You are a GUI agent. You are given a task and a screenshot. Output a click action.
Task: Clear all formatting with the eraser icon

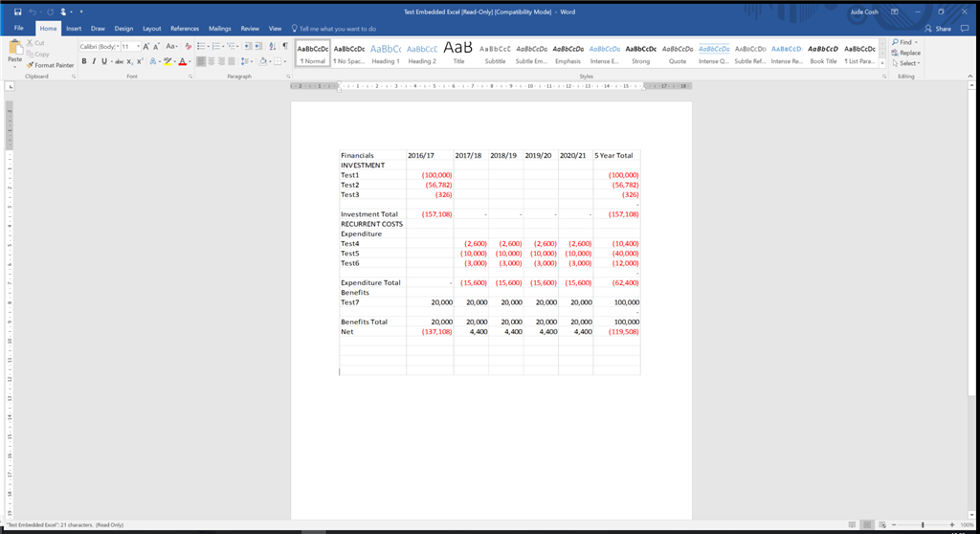[x=189, y=46]
